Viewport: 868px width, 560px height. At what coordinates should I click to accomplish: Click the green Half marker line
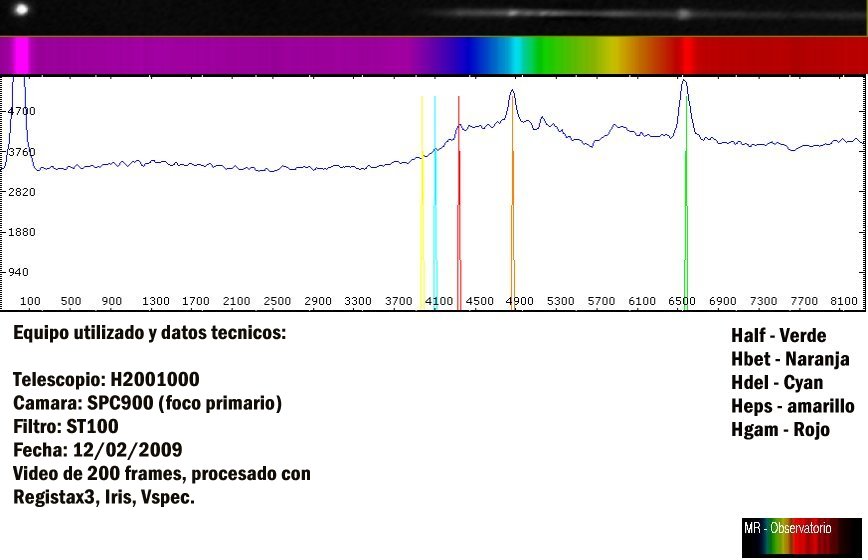click(686, 203)
